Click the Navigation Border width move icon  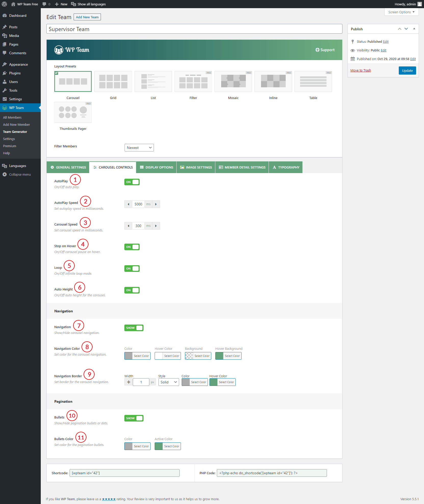(128, 382)
